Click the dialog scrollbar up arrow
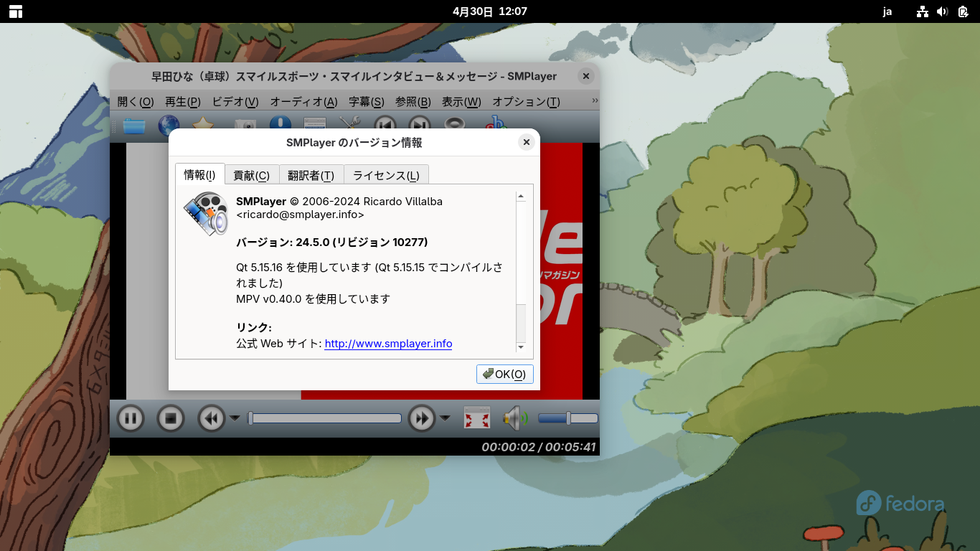The image size is (980, 551). click(521, 197)
